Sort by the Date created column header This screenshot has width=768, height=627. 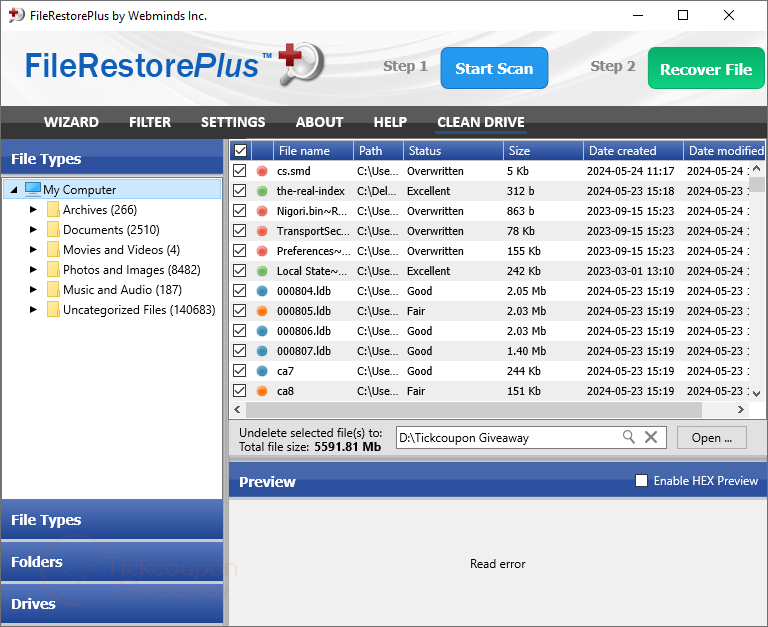point(633,150)
